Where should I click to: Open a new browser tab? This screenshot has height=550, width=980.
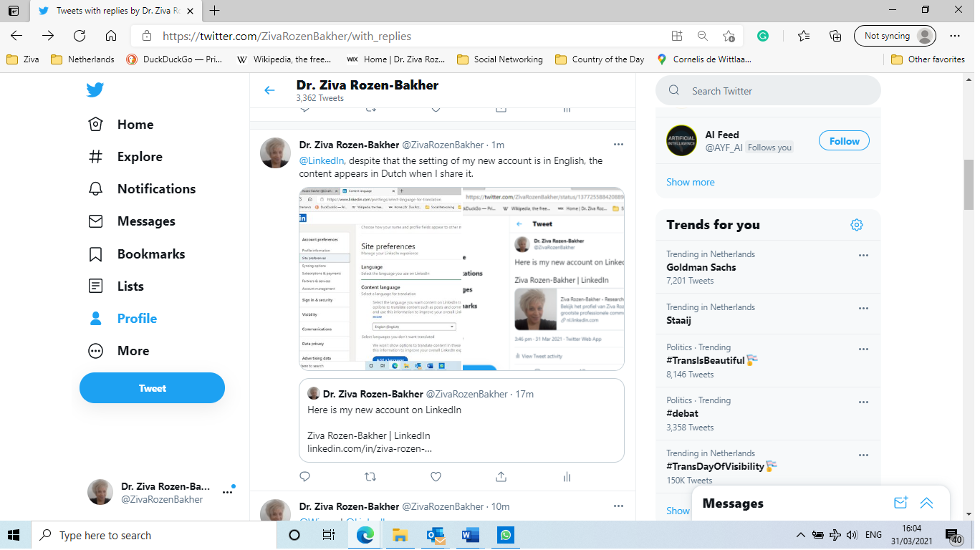click(215, 11)
